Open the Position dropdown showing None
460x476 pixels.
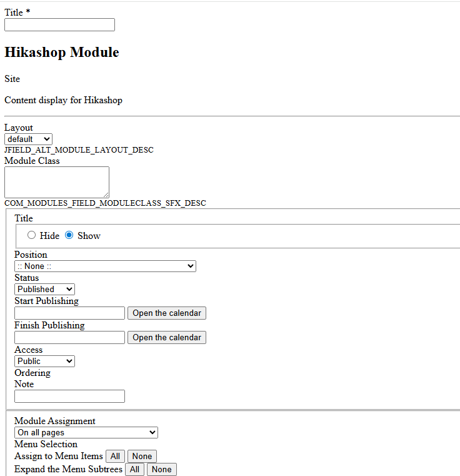tap(105, 266)
